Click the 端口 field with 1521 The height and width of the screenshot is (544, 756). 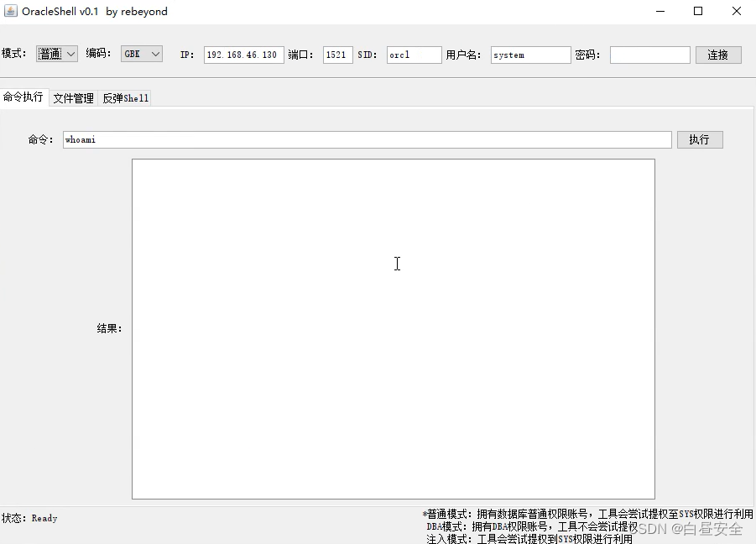click(x=337, y=55)
